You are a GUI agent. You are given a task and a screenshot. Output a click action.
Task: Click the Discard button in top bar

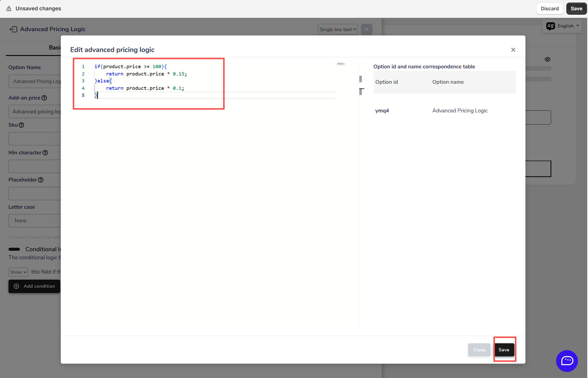point(550,9)
